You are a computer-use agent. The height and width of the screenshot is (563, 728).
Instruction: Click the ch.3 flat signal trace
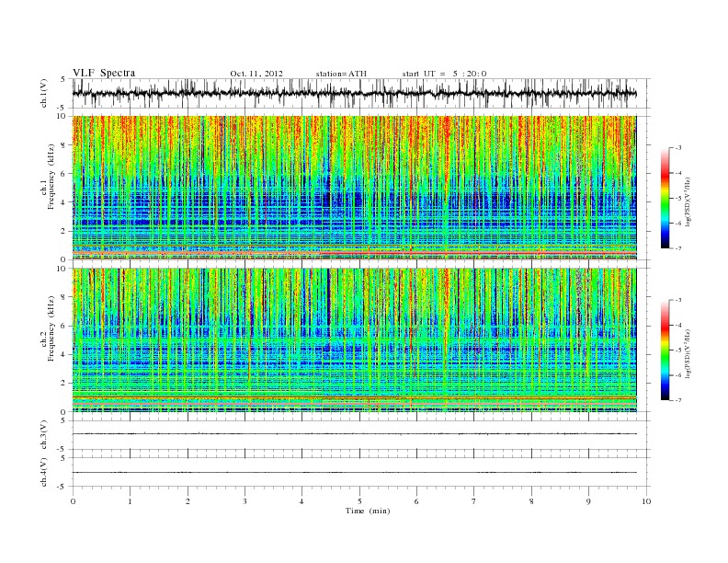pyautogui.click(x=354, y=434)
